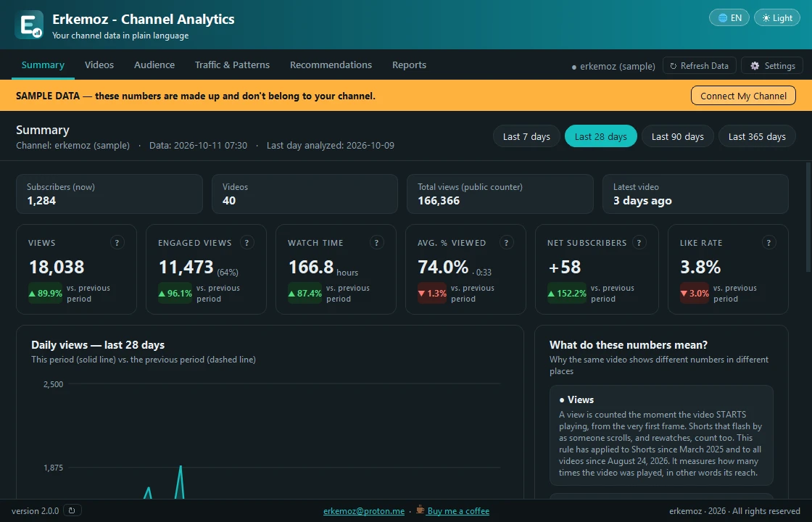
Task: Open help for Like Rate metric
Action: click(769, 242)
